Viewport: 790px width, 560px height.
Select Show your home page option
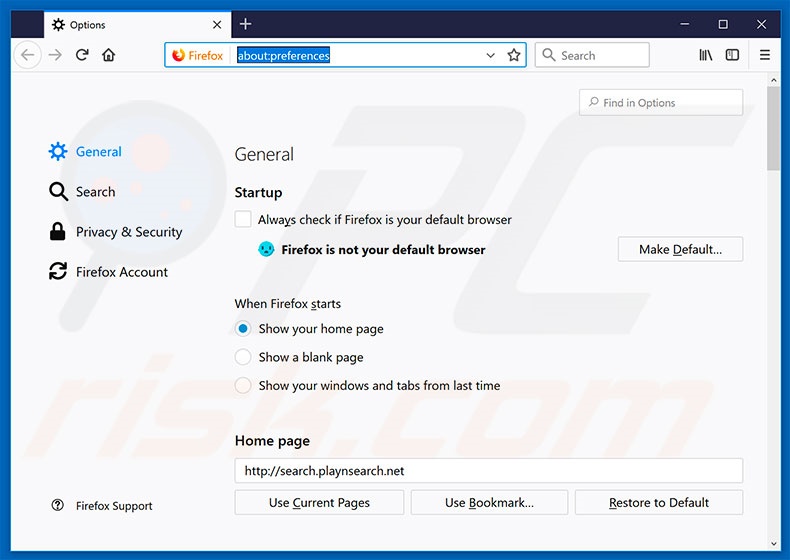(243, 329)
